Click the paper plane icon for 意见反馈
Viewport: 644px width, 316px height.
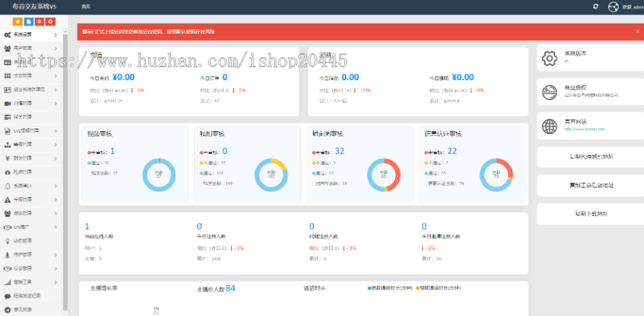(x=7, y=310)
